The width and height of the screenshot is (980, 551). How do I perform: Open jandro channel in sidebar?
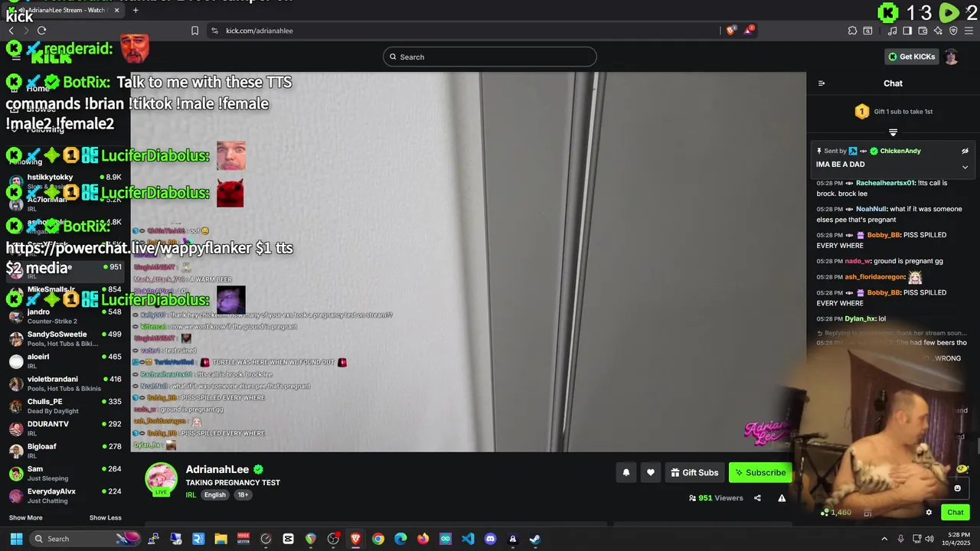coord(65,316)
